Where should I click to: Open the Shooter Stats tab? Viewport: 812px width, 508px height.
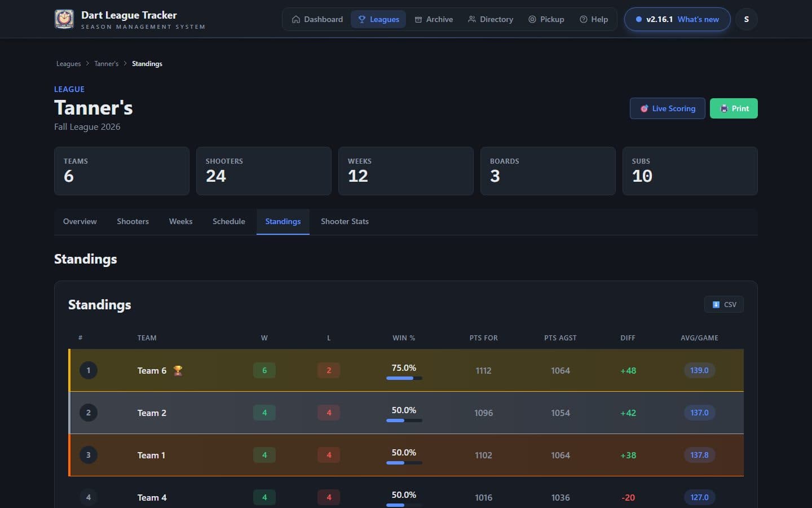pos(345,221)
